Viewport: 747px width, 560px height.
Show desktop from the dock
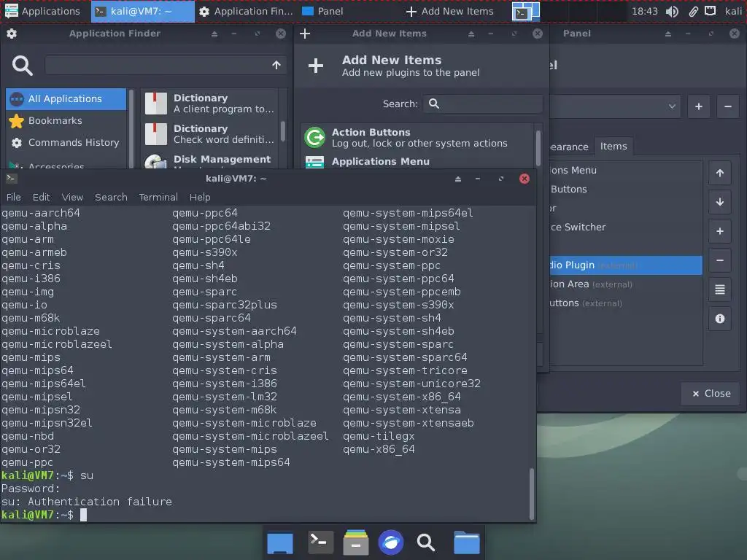tap(280, 542)
